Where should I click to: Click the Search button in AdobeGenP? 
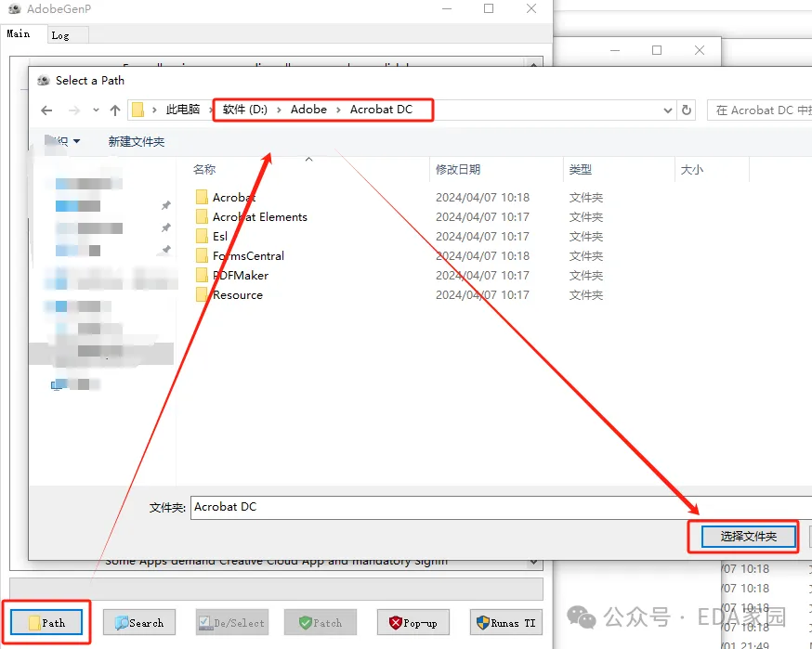[x=139, y=622]
